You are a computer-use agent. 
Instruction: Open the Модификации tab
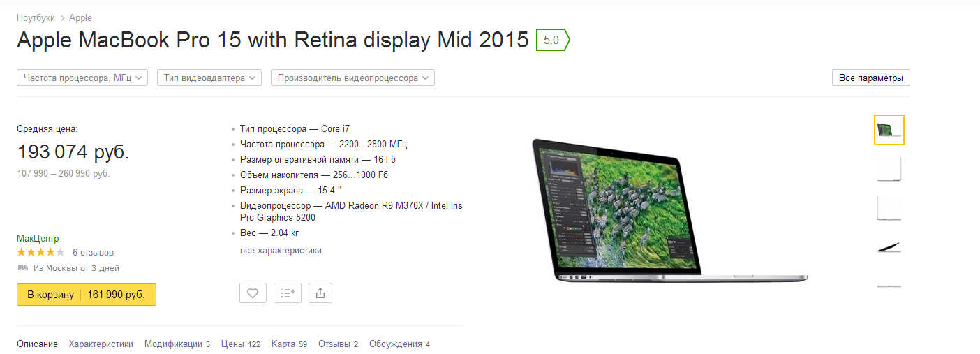(177, 344)
